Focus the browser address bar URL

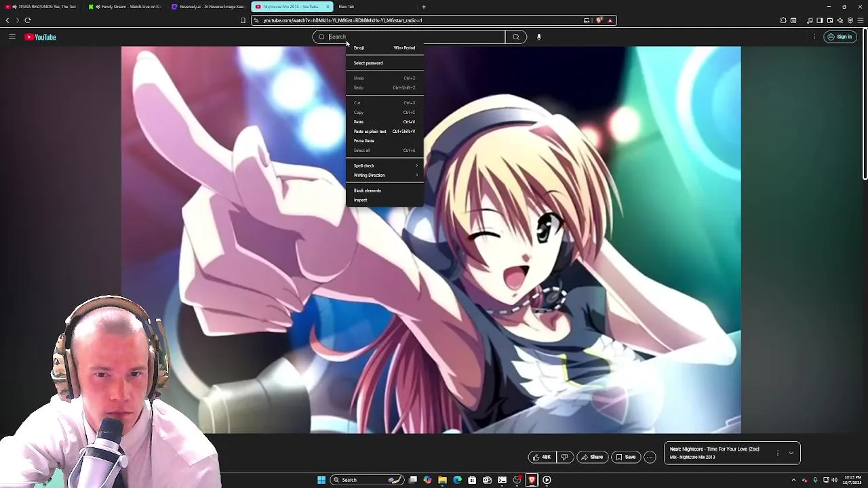pos(342,20)
